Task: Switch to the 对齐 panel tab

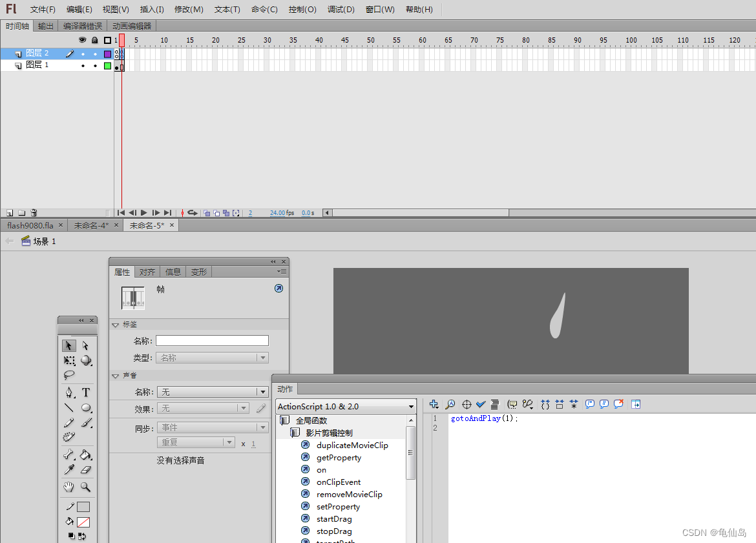Action: [147, 272]
